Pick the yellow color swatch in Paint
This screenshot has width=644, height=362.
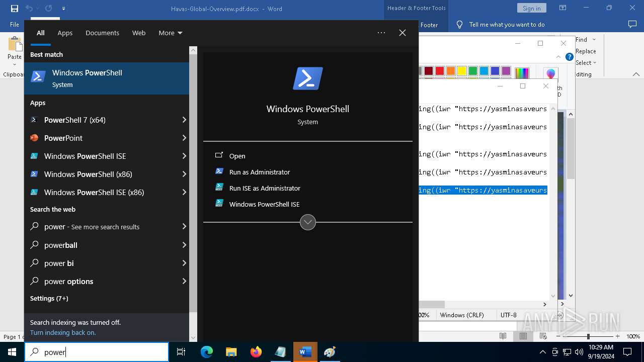462,71
